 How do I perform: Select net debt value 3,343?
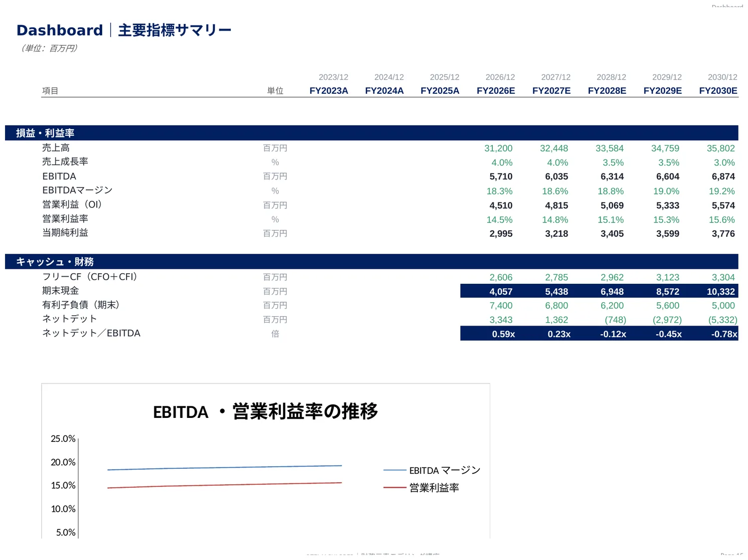[501, 320]
